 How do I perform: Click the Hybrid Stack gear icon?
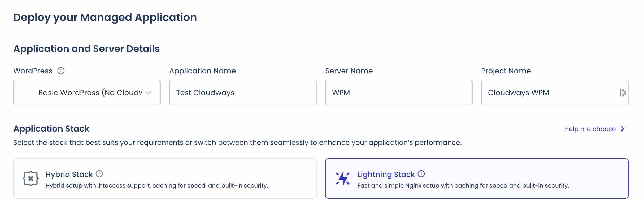click(31, 179)
